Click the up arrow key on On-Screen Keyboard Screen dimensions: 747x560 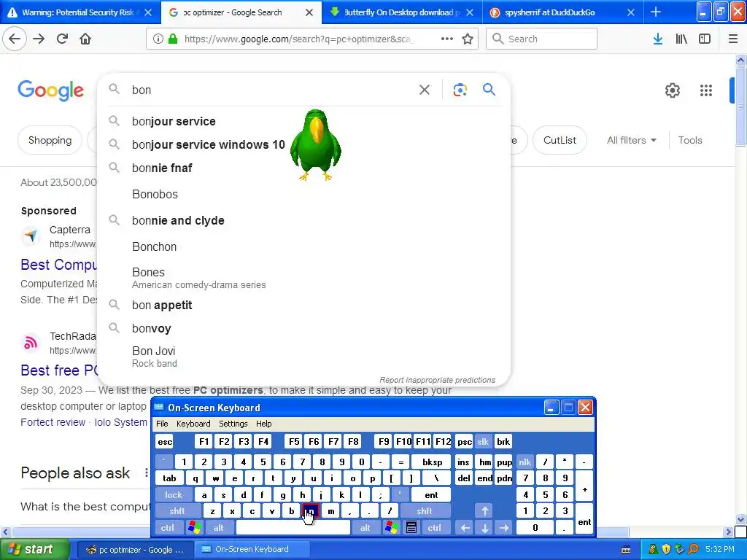click(x=485, y=511)
